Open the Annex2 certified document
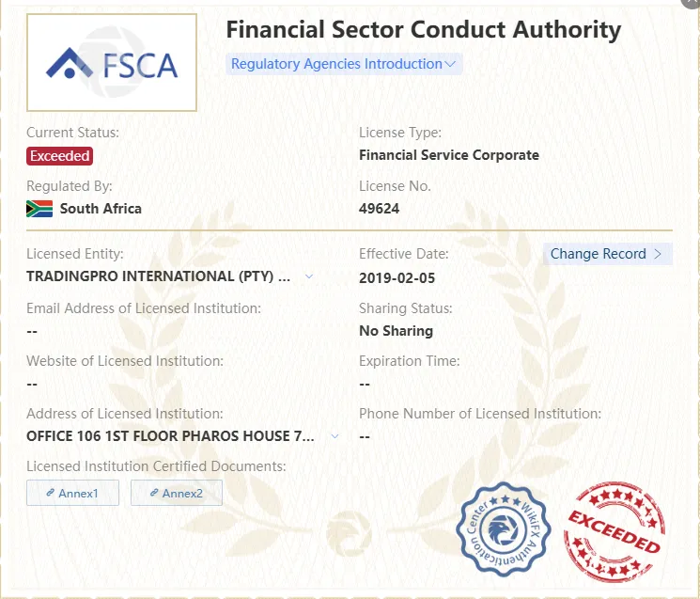This screenshot has width=700, height=599. [177, 493]
